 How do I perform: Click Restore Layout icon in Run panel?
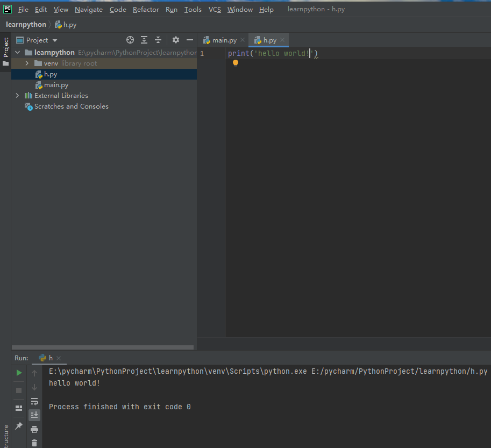[x=19, y=408]
